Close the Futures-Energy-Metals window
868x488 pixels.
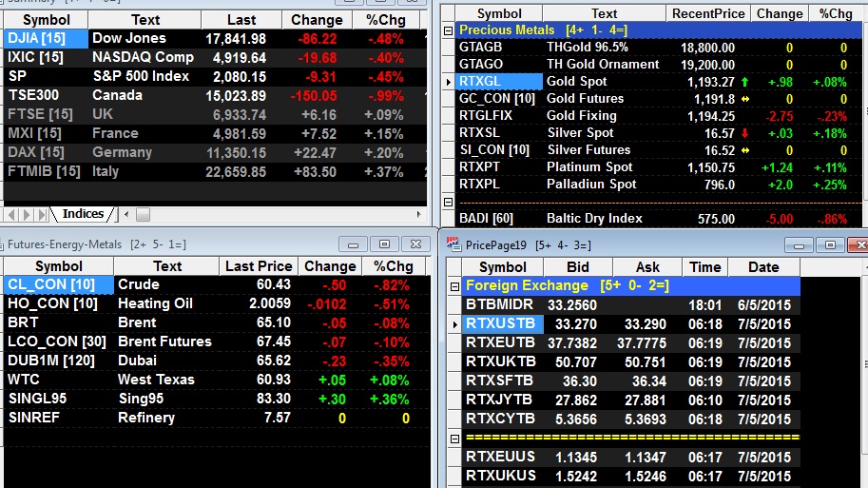pos(415,244)
